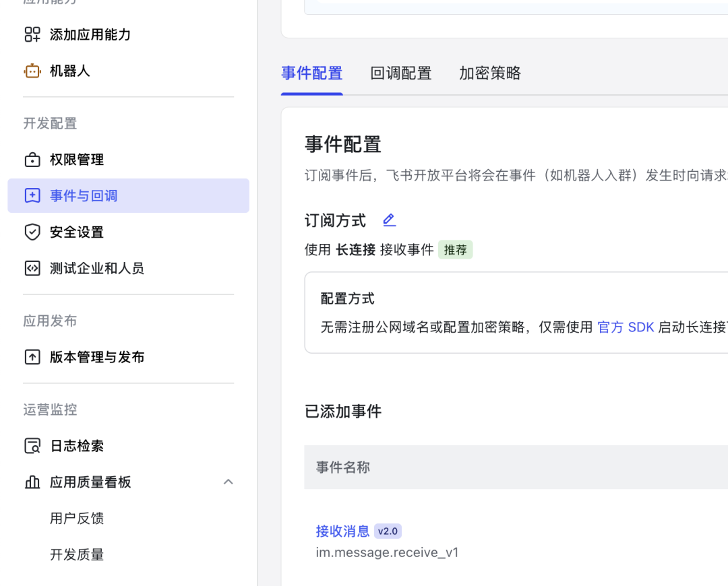
Task: Click the 添加应用能力 sidebar icon
Action: click(32, 34)
